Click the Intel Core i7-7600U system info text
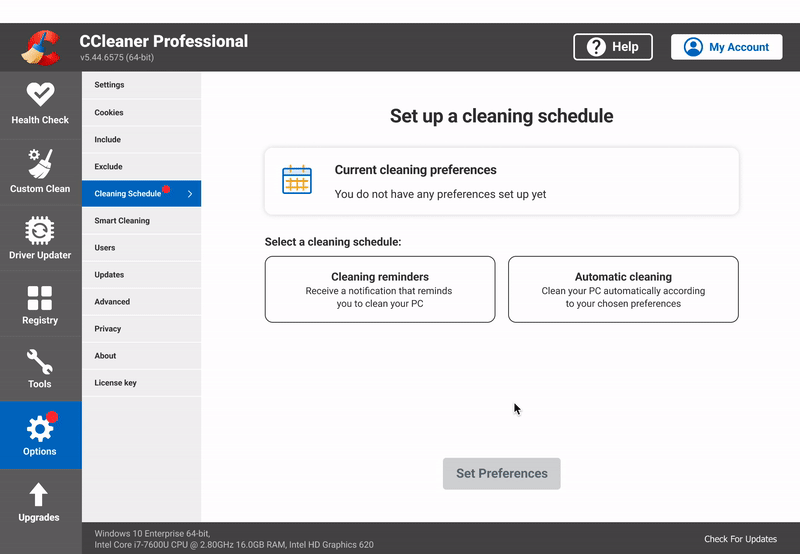This screenshot has width=800, height=554. (x=234, y=545)
